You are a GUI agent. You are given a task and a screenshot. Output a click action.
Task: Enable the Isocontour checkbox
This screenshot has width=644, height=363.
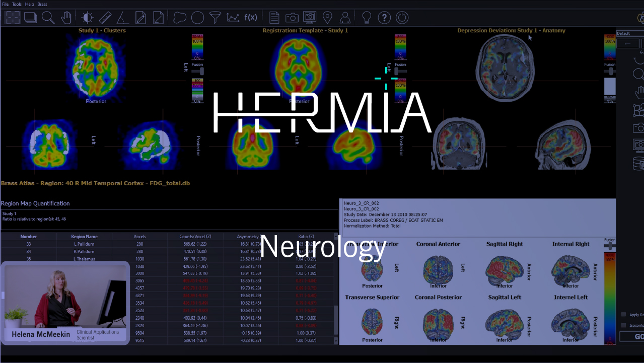624,325
